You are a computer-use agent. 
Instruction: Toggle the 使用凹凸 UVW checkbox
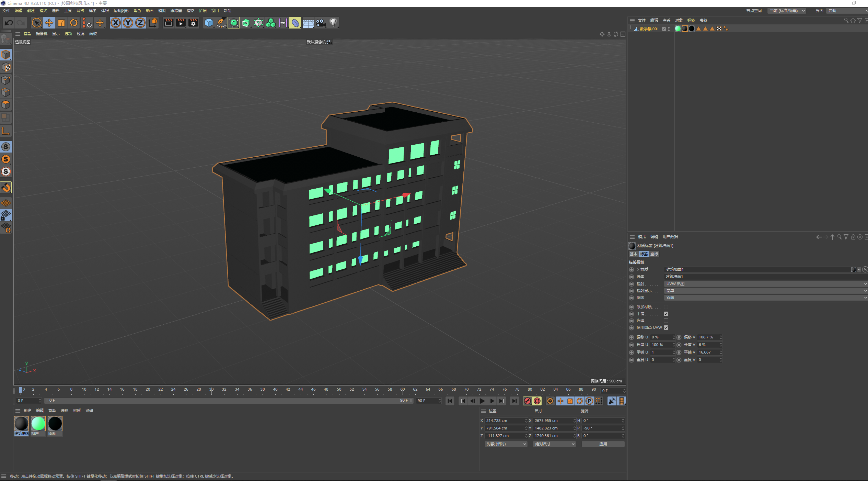pyautogui.click(x=666, y=327)
